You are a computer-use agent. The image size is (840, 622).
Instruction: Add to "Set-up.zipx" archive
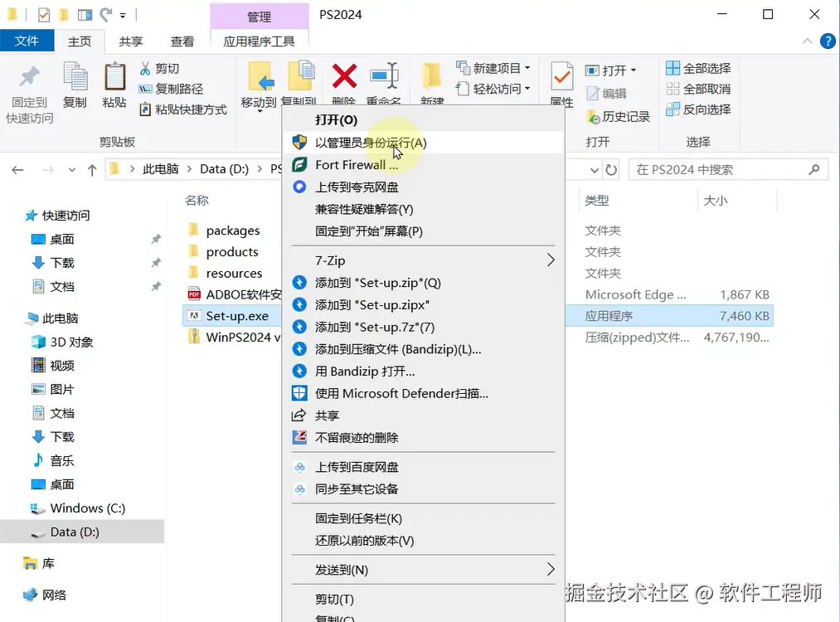point(423,305)
